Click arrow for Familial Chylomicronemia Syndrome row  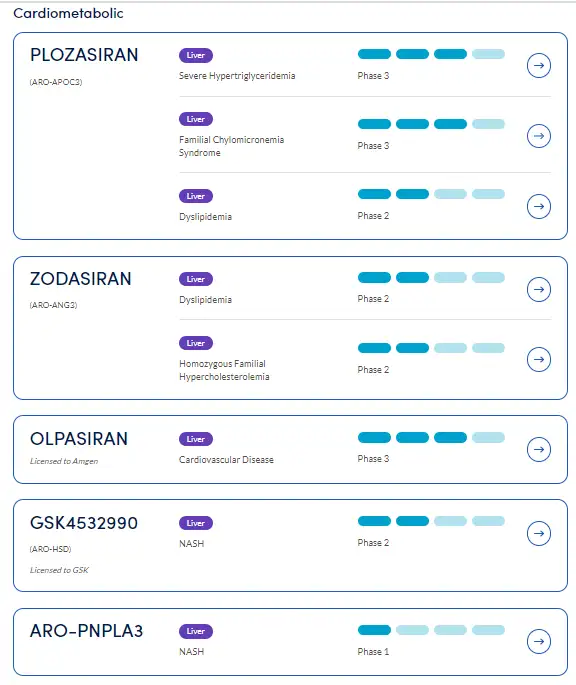click(538, 136)
